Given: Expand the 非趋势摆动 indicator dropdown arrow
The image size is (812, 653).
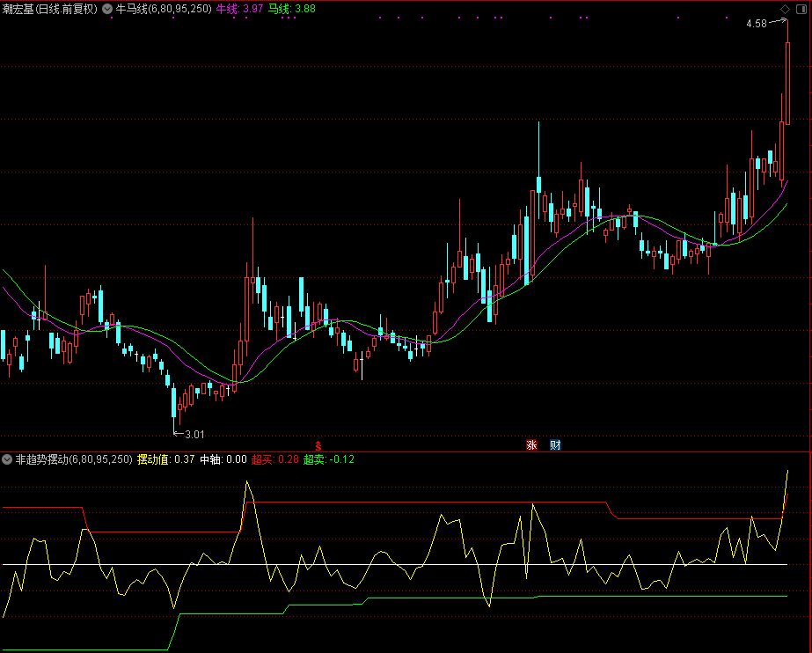Looking at the screenshot, I should pyautogui.click(x=7, y=459).
